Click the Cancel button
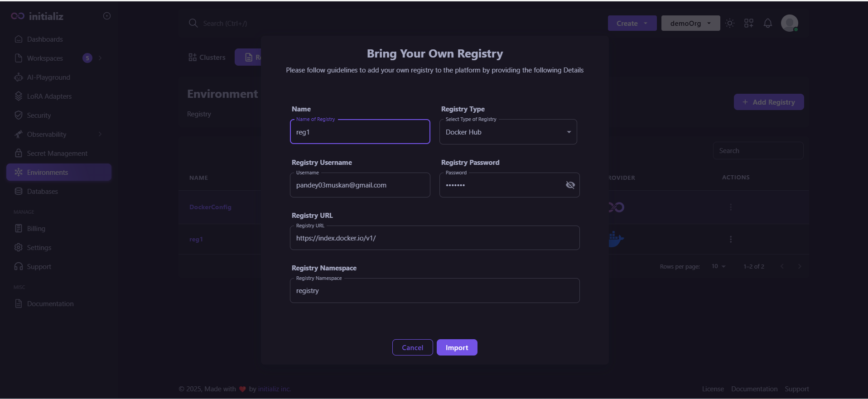The image size is (868, 399). [x=412, y=347]
